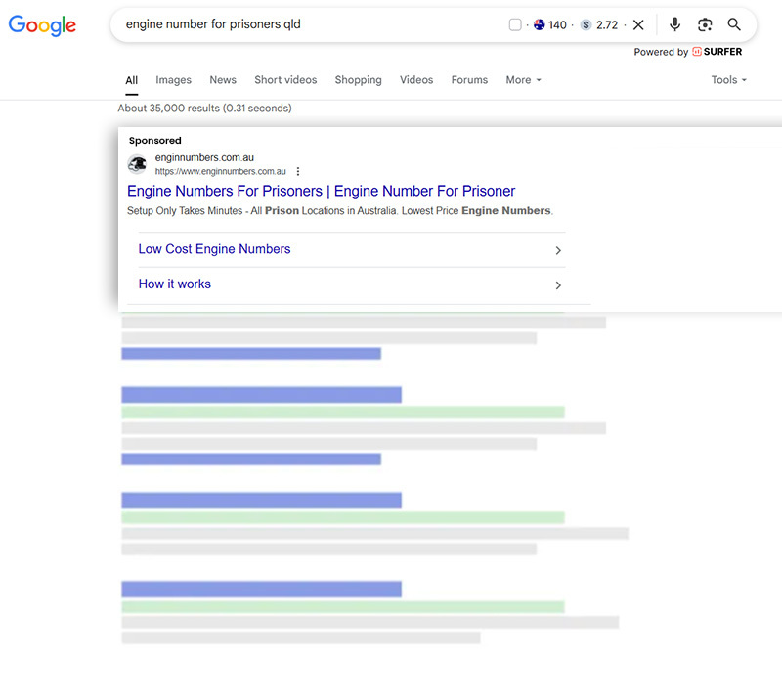Open the Low Cost Engine Numbers sitelink
The height and width of the screenshot is (700, 782).
point(214,249)
